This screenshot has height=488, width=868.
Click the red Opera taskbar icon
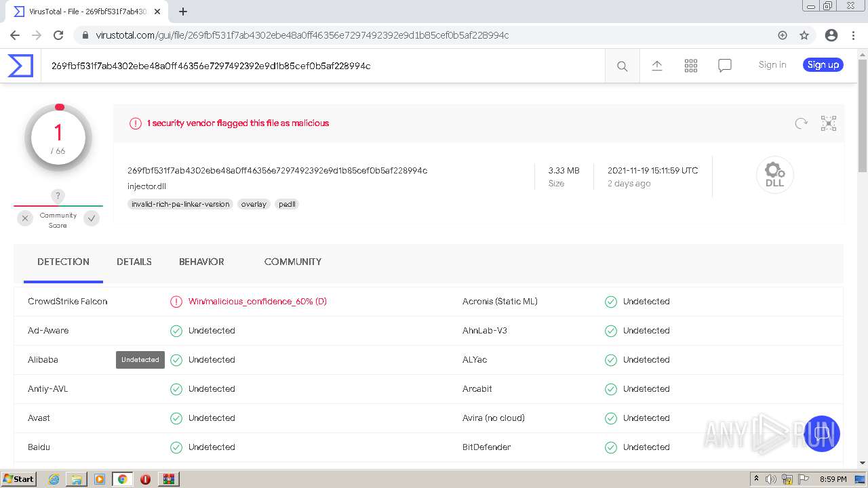point(145,479)
